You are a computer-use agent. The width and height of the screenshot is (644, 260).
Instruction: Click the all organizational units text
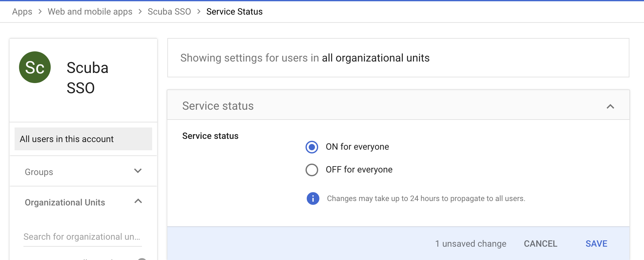click(376, 58)
